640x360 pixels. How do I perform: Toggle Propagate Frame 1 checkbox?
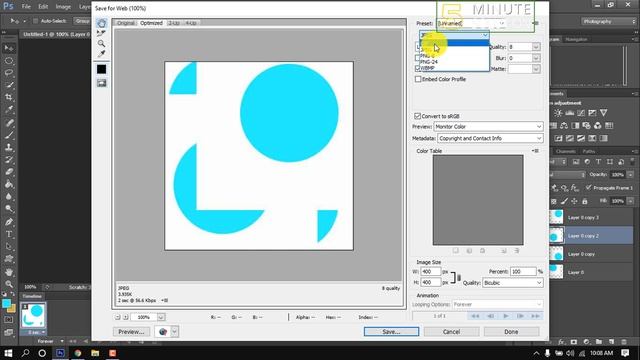point(588,187)
